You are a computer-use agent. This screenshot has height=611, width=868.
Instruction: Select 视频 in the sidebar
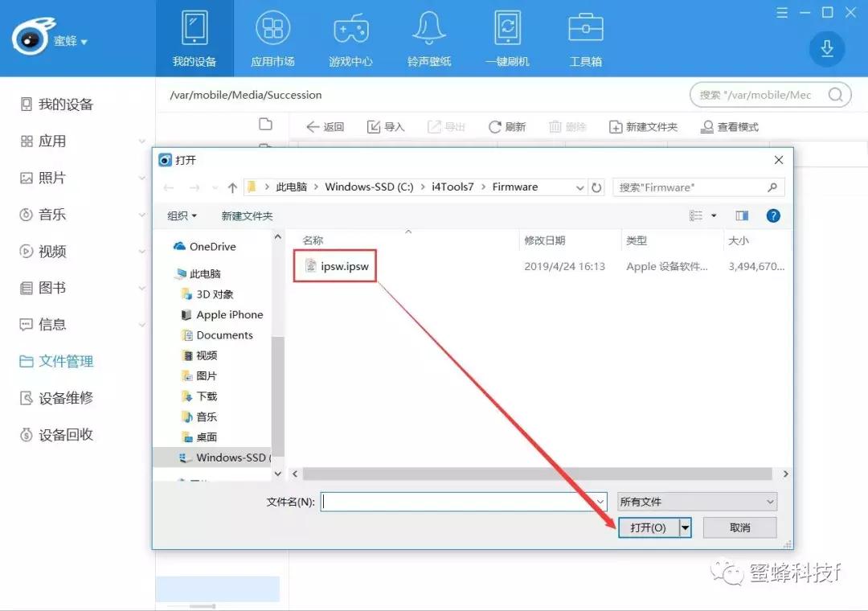tap(43, 251)
